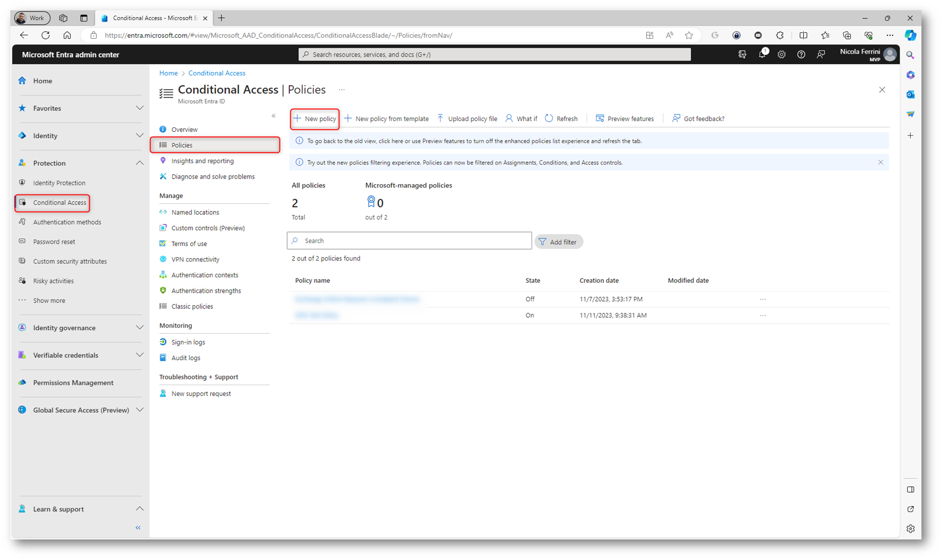
Task: Open more options ellipsis beside page title
Action: (341, 90)
